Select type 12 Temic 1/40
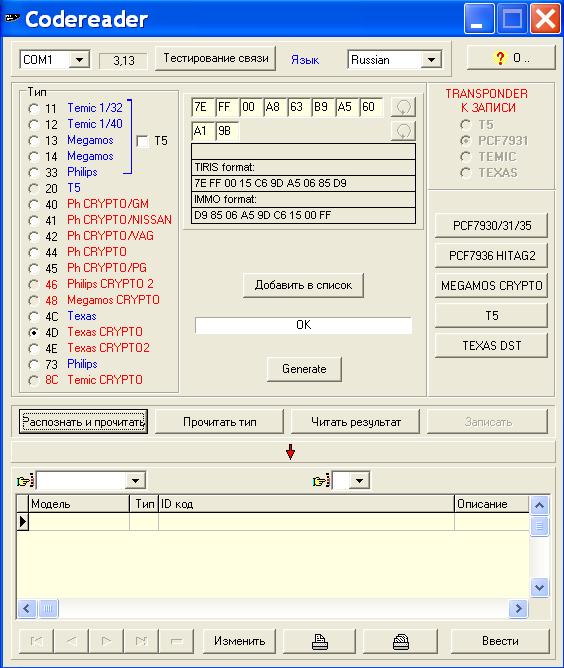This screenshot has height=668, width=564. click(34, 124)
